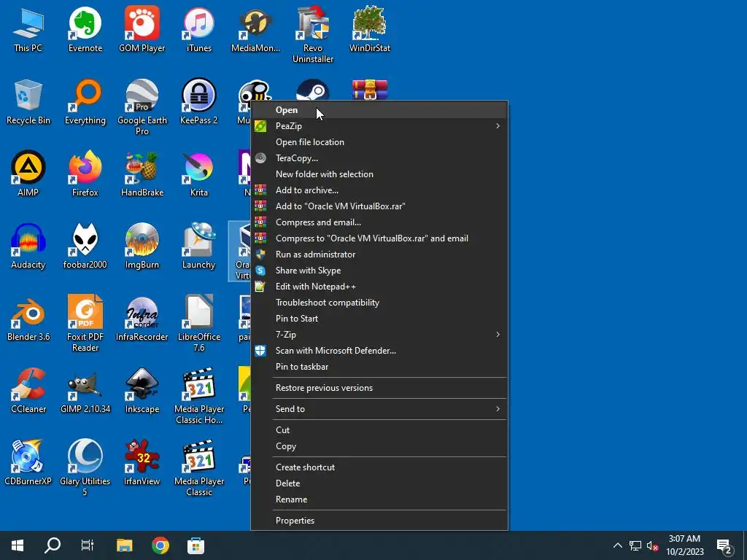Viewport: 747px width, 560px height.
Task: Select TeraCopy... from the context menu
Action: tap(379, 158)
